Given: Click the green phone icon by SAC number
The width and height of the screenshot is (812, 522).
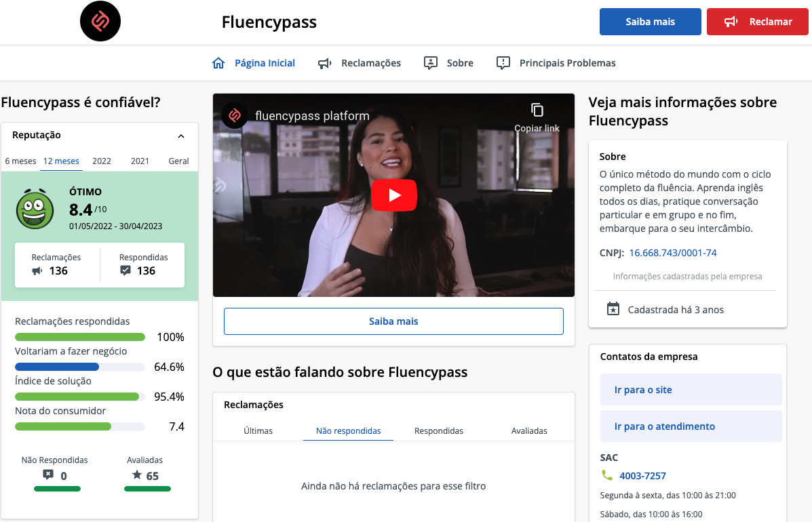Looking at the screenshot, I should pyautogui.click(x=606, y=475).
